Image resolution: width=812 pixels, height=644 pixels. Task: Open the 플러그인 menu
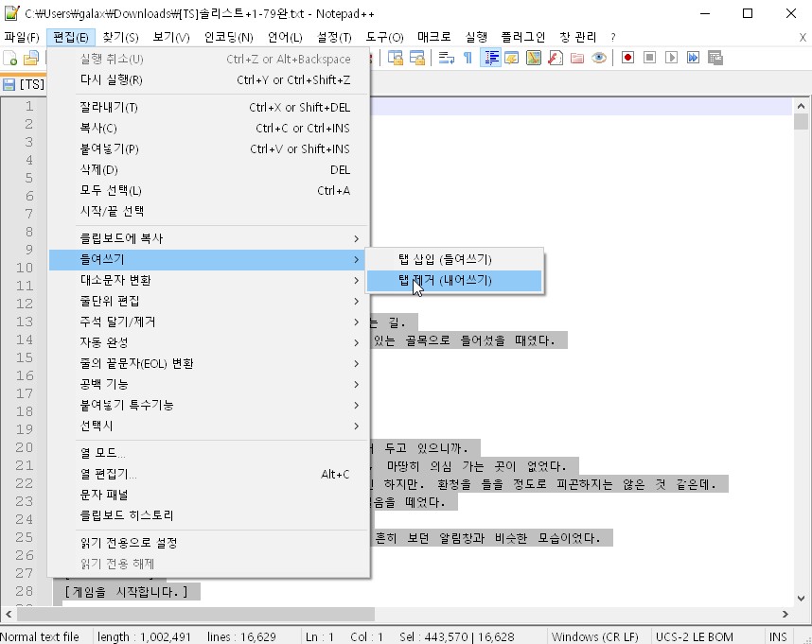tap(522, 37)
